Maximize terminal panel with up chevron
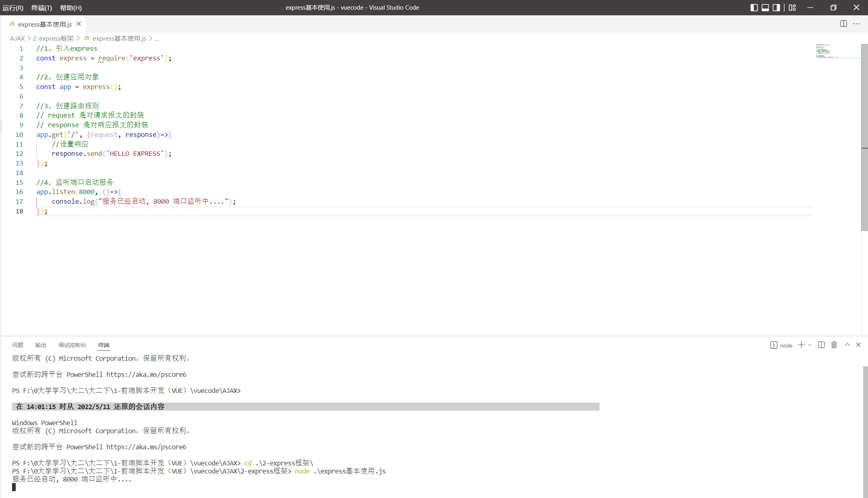The image size is (868, 498). (x=847, y=345)
